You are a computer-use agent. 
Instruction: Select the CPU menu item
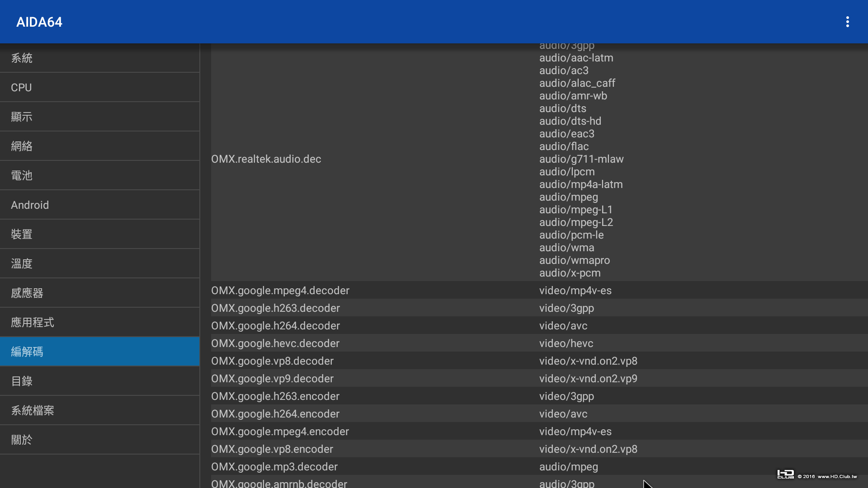tap(99, 87)
